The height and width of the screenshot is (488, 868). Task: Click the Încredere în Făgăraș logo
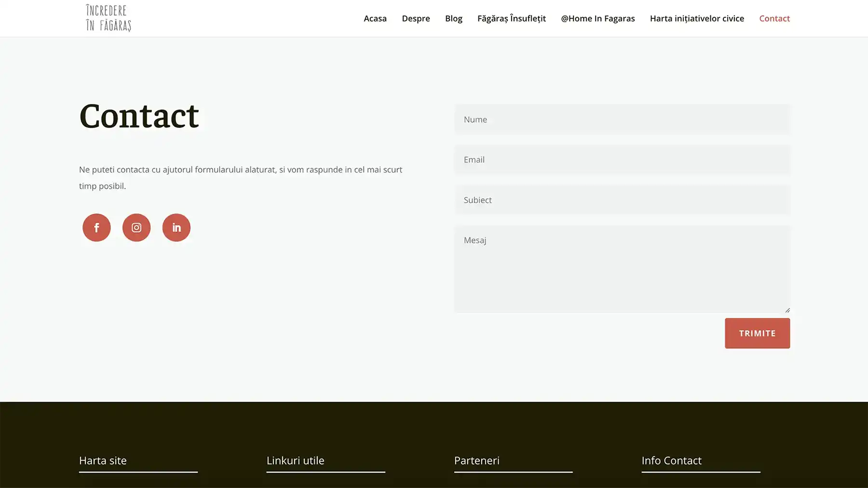[108, 18]
